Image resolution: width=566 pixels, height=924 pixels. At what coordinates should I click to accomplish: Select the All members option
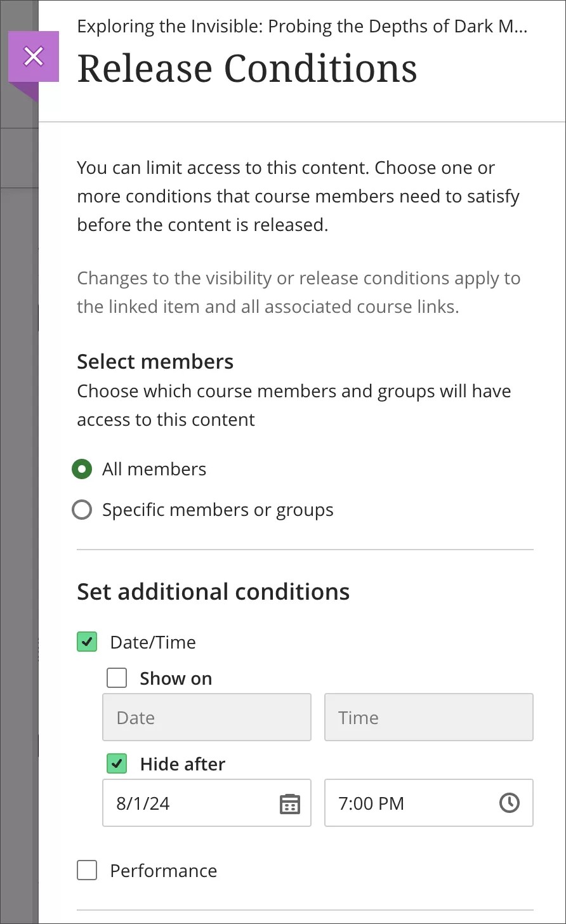click(82, 469)
